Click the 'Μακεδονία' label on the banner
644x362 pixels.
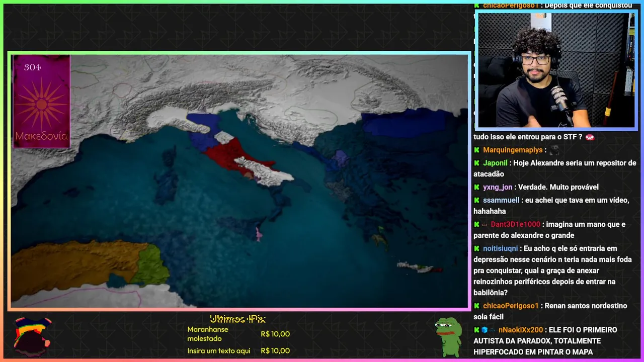[41, 136]
